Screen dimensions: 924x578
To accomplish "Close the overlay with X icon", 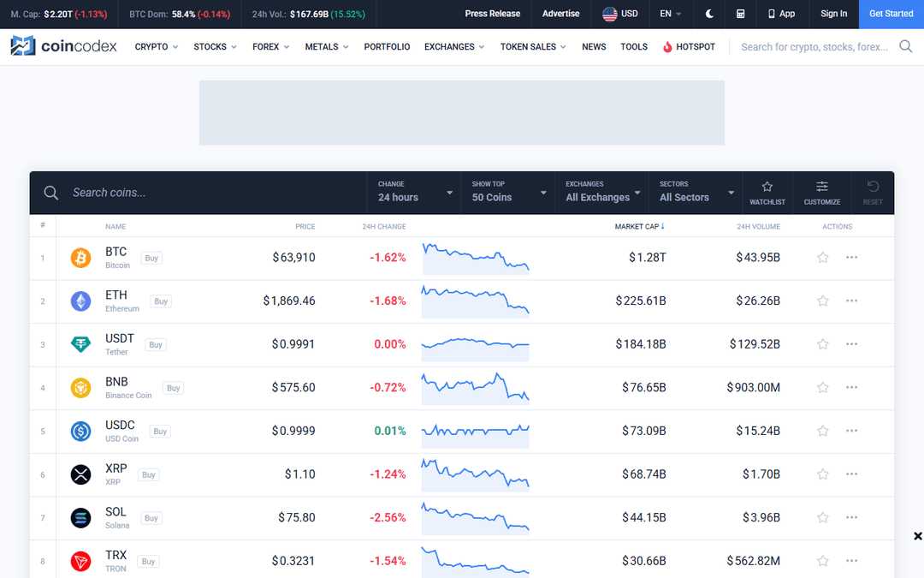I will point(917,536).
